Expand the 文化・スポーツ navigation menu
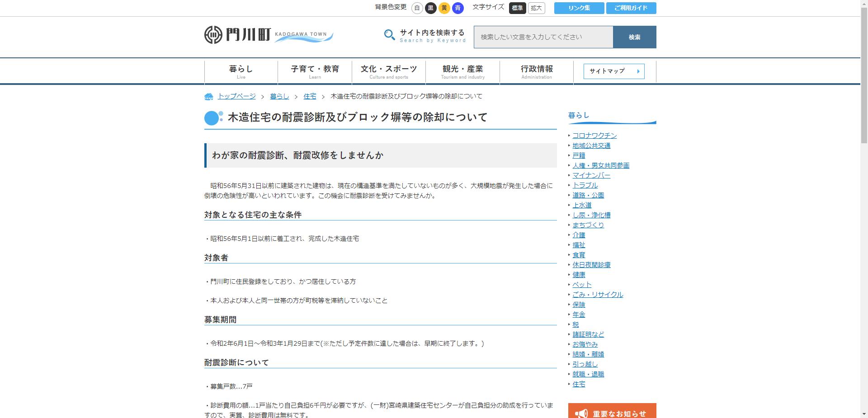The image size is (868, 418). 388,71
